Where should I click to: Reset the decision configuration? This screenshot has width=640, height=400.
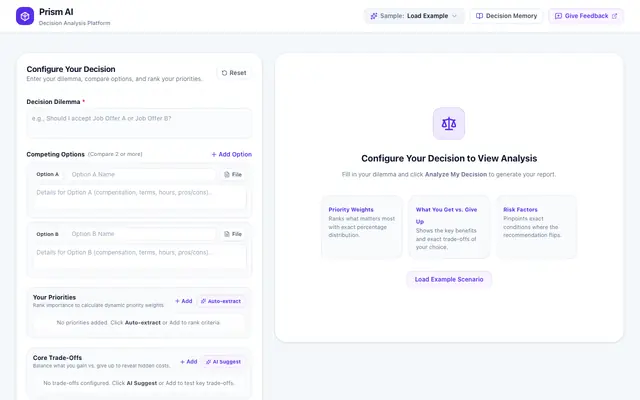point(234,73)
